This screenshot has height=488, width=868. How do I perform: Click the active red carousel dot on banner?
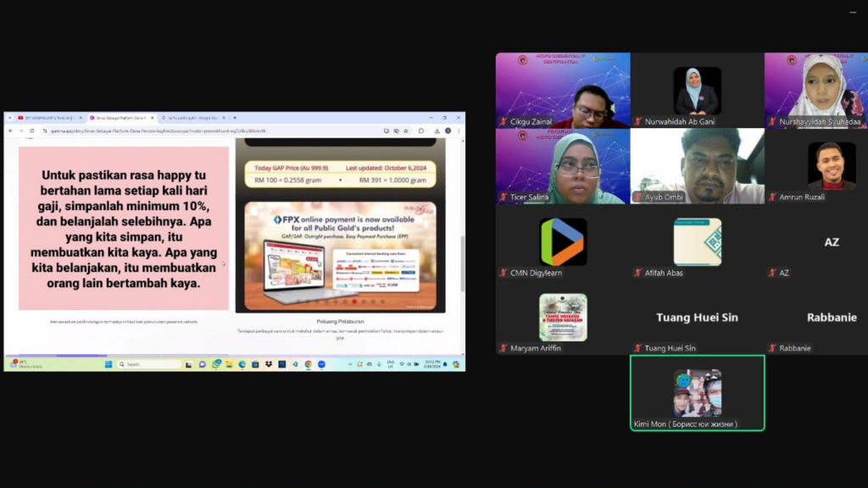click(x=353, y=302)
